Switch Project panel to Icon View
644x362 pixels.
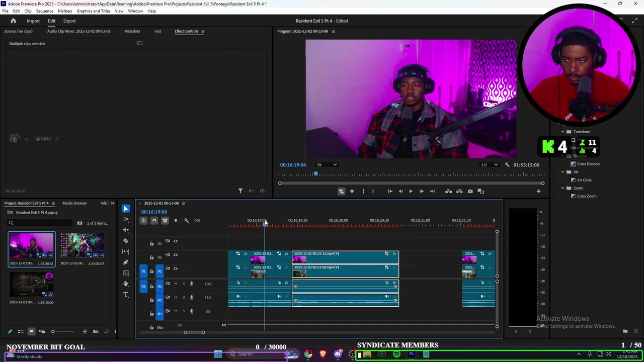click(x=31, y=331)
